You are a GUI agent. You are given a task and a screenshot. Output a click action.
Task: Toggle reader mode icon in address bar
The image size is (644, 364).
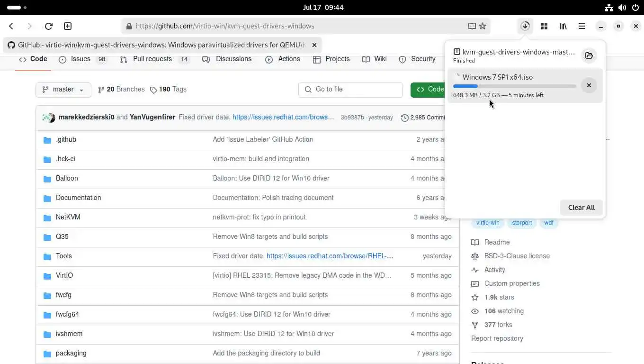tap(472, 26)
